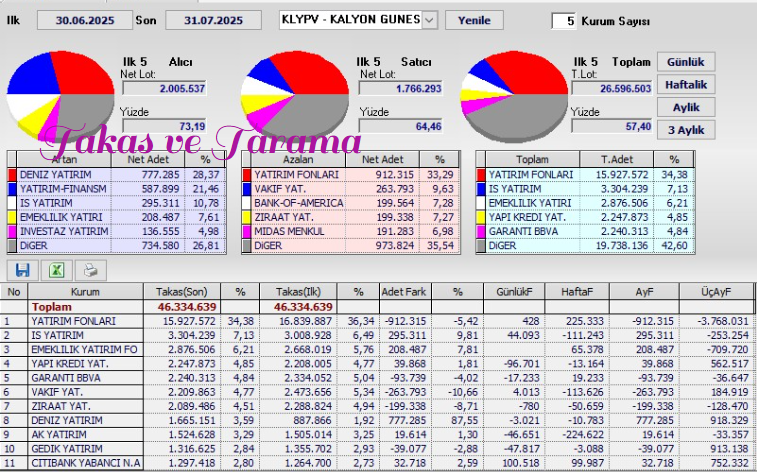Select the YAPI KREDI YAT. row in the main table
Viewport: 757px width, 472px height.
[377, 363]
